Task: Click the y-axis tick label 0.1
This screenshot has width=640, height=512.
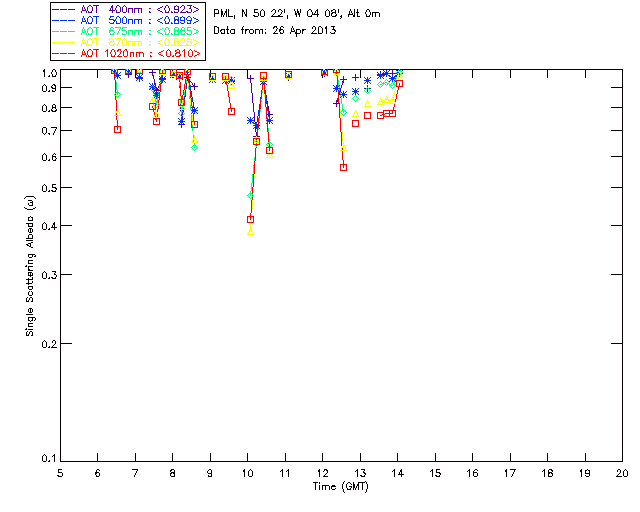Action: [49, 459]
